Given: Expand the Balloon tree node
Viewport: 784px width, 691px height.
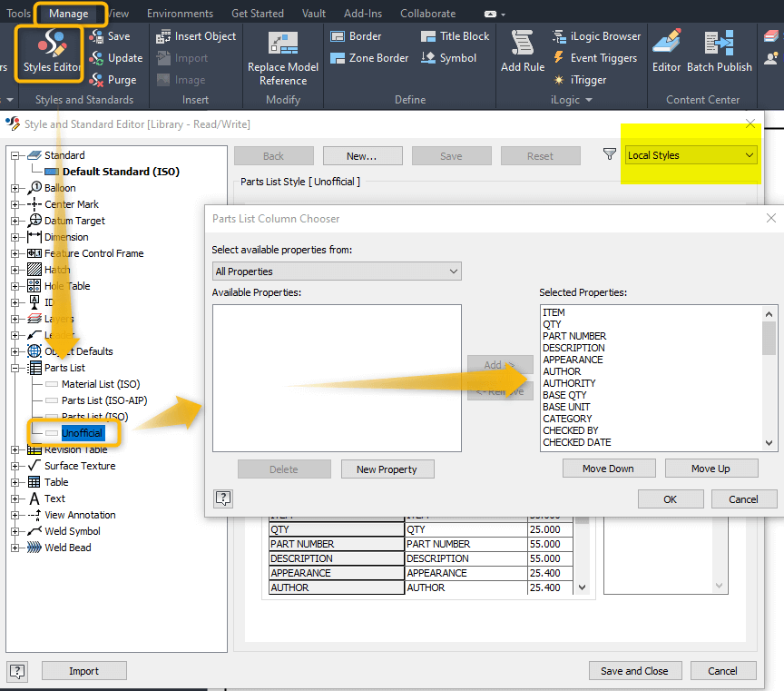Looking at the screenshot, I should pos(15,189).
